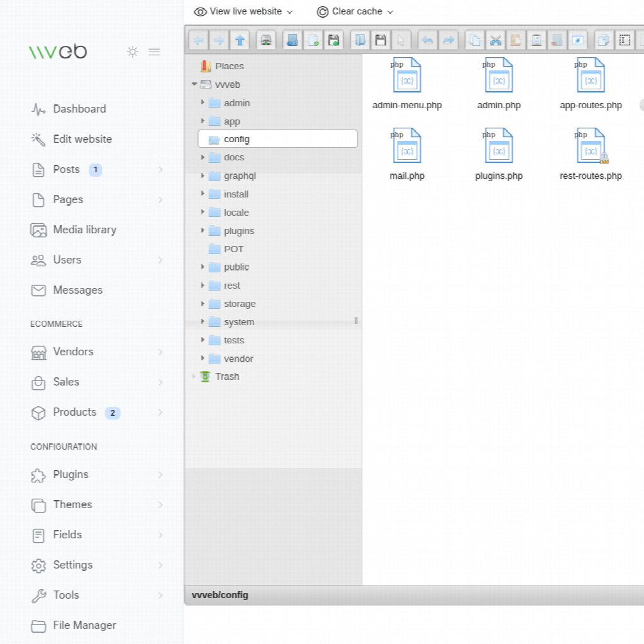The image size is (644, 644).
Task: Click the Back arrow in file manager toolbar
Action: (199, 40)
